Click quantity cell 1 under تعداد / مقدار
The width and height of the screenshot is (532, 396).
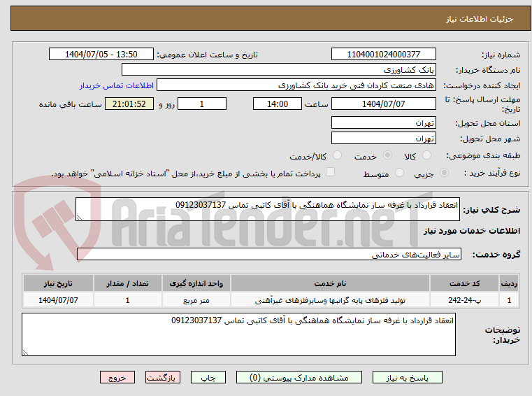point(127,300)
